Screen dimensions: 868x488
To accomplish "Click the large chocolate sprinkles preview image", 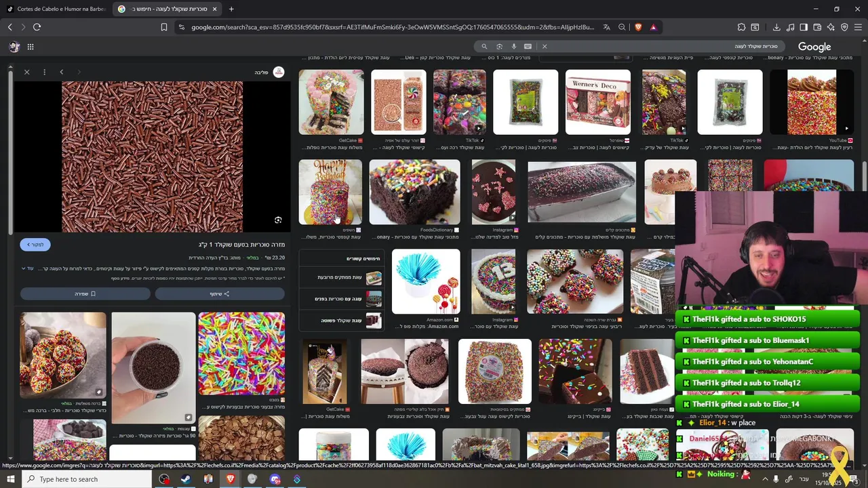I will [152, 157].
